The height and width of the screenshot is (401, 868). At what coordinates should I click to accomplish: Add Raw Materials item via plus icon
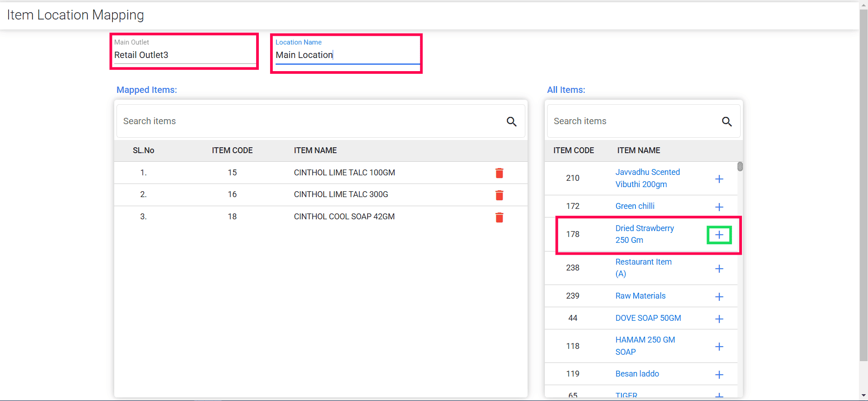click(x=719, y=297)
